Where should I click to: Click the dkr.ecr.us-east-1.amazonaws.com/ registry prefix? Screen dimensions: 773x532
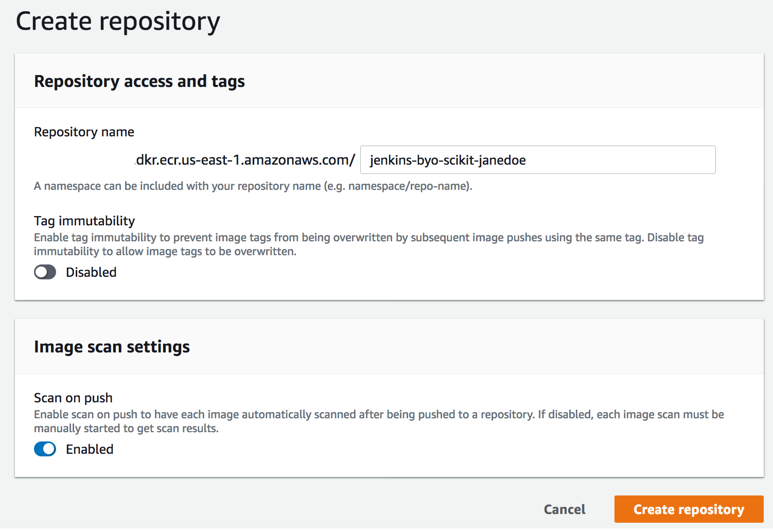tap(245, 160)
